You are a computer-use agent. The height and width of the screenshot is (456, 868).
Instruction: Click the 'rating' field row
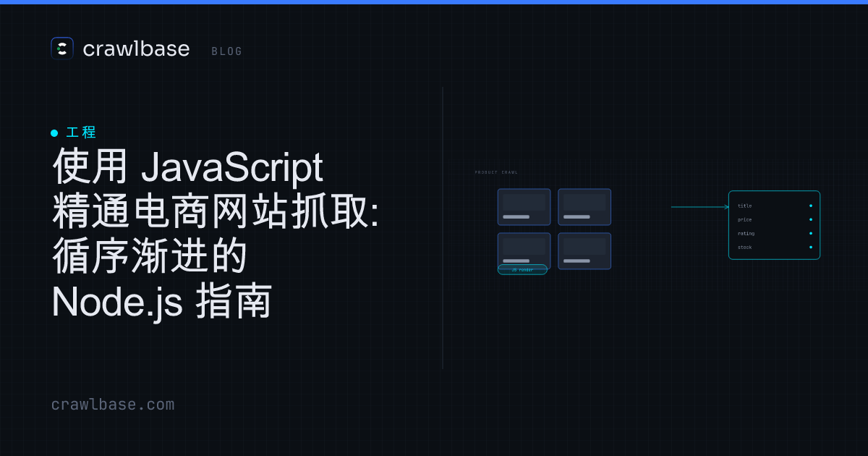774,233
